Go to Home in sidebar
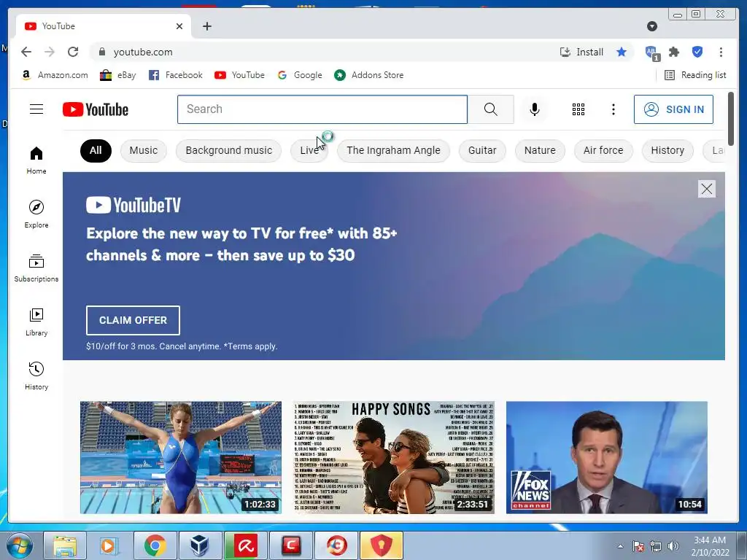This screenshot has height=560, width=747. [x=36, y=160]
